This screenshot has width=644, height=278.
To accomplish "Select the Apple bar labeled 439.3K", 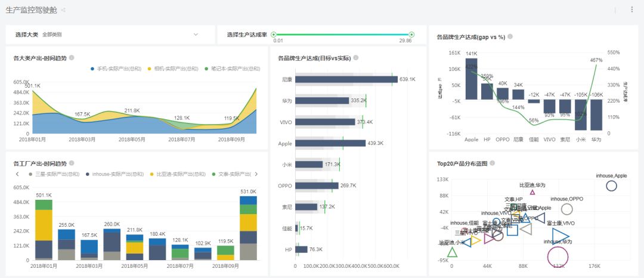I will click(330, 143).
